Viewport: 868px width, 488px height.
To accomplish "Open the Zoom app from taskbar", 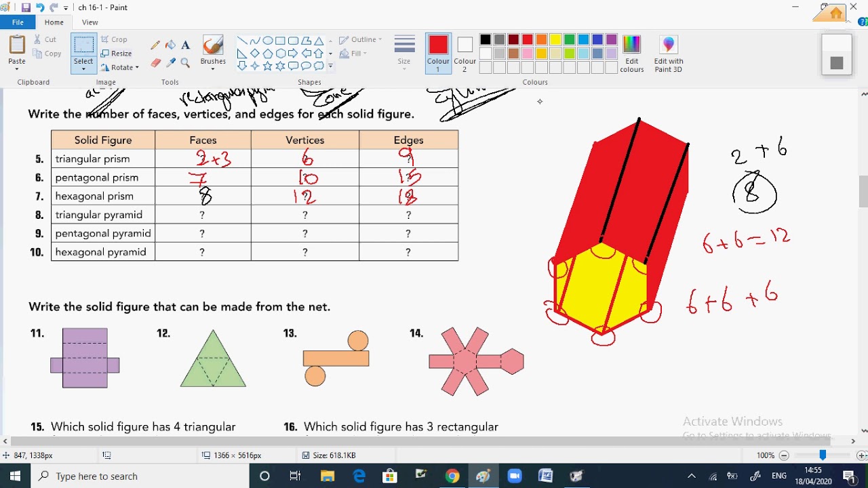I will click(x=514, y=476).
